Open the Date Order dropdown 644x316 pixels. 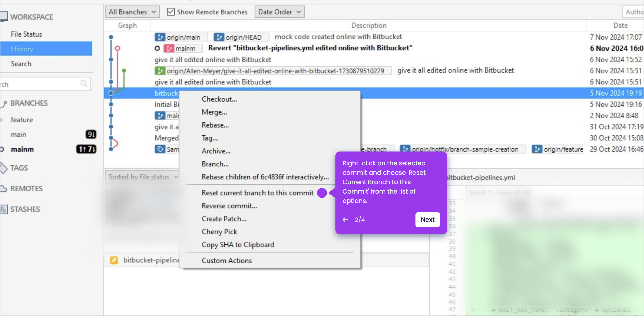pyautogui.click(x=280, y=12)
